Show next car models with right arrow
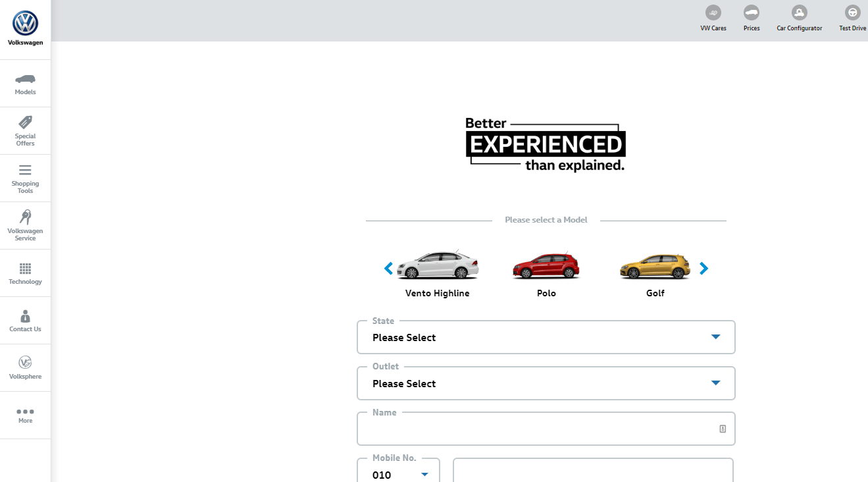Image resolution: width=868 pixels, height=482 pixels. 704,268
